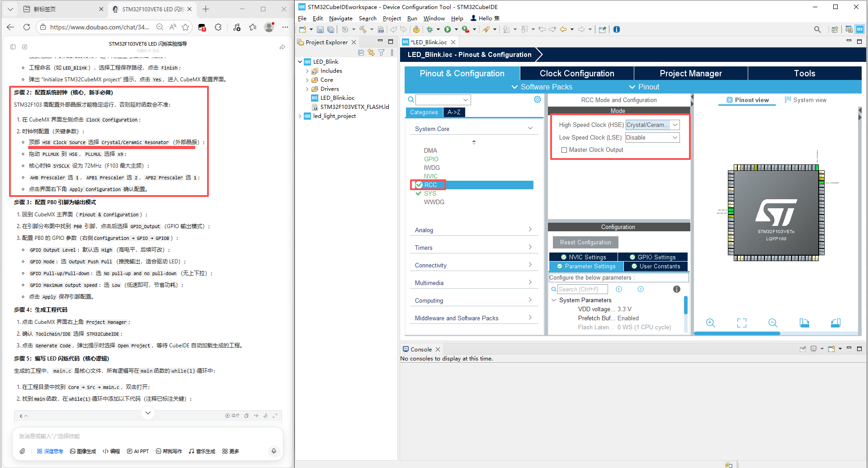This screenshot has height=468, width=868.
Task: Switch to System view tab
Action: coord(805,100)
